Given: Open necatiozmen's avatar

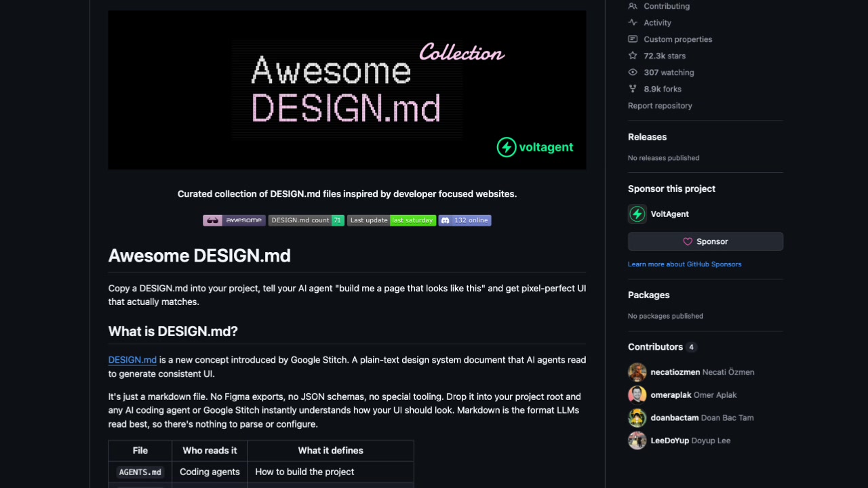Looking at the screenshot, I should pos(637,372).
